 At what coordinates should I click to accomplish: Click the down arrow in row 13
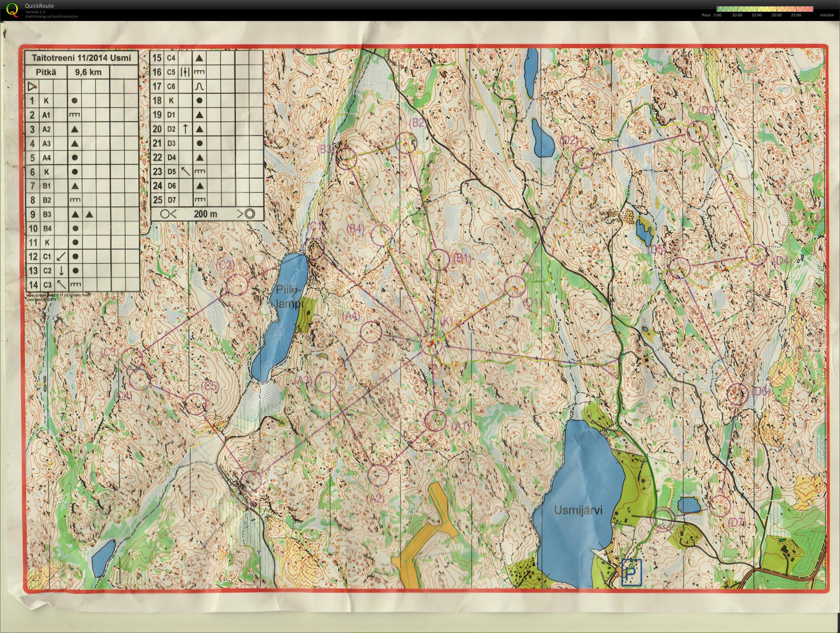61,271
